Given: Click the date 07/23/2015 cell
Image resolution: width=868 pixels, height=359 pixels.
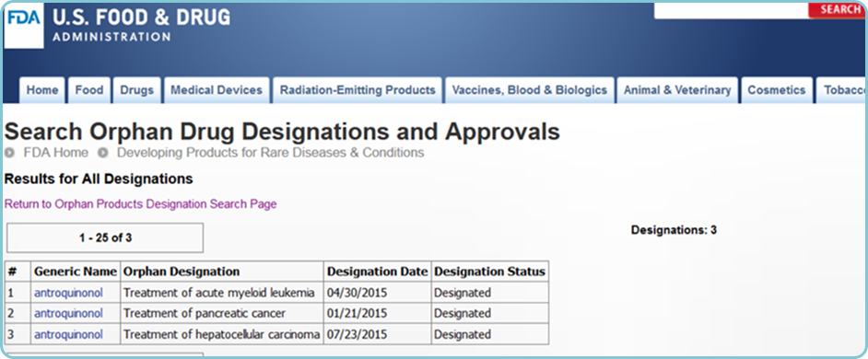Looking at the screenshot, I should tap(378, 335).
